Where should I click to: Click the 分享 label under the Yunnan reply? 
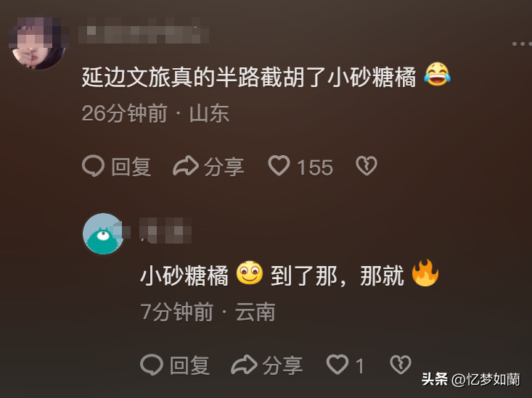click(282, 365)
